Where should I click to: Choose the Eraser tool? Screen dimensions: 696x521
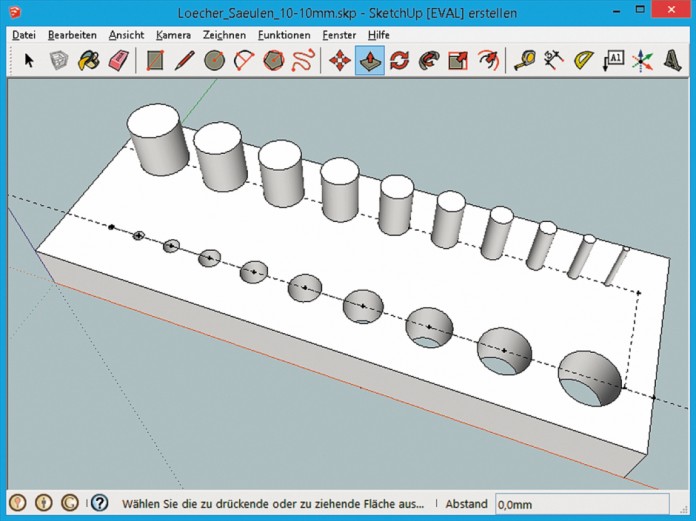[119, 61]
